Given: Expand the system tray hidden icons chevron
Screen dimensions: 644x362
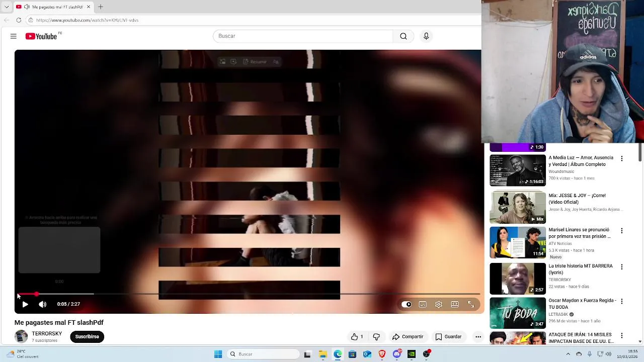Looking at the screenshot, I should click(x=568, y=354).
